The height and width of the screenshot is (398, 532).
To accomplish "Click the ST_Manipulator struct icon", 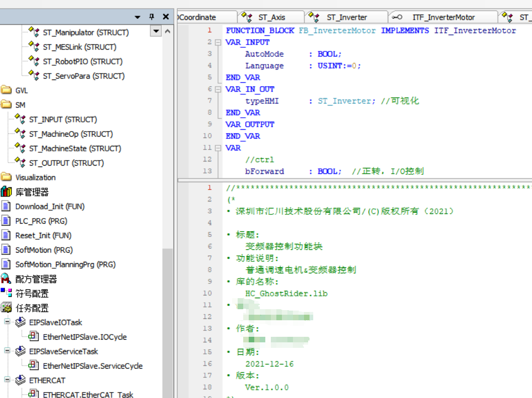I will (x=34, y=32).
